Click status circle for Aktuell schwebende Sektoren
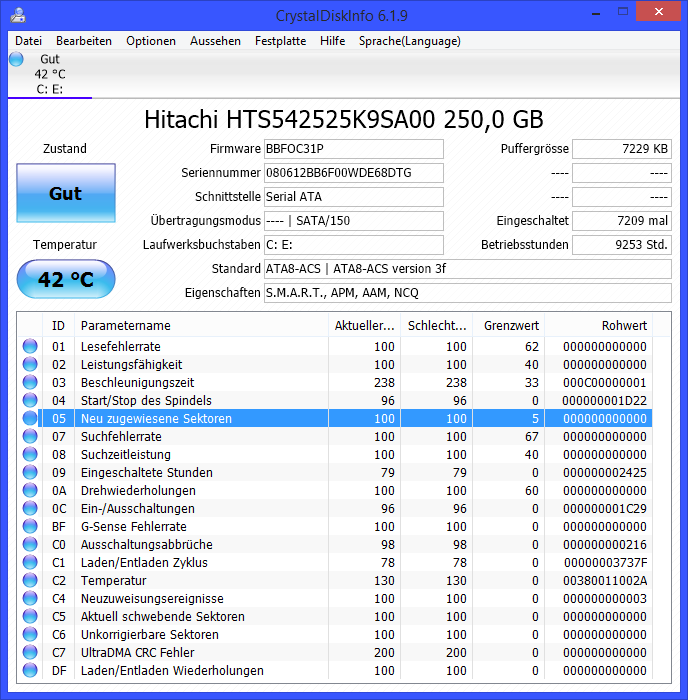The image size is (688, 700). tap(30, 617)
